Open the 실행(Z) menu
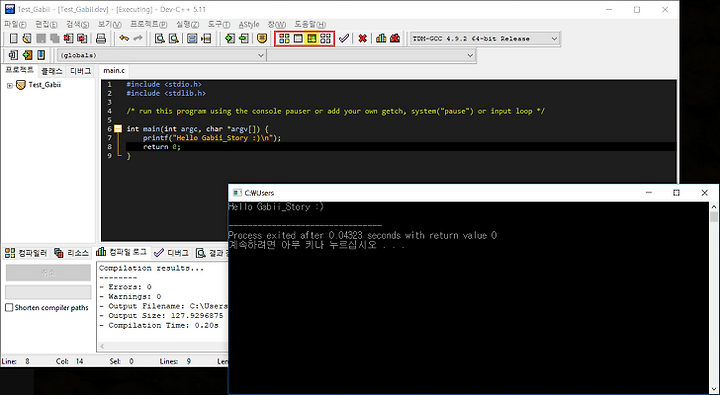This screenshot has width=720, height=395. (x=187, y=24)
